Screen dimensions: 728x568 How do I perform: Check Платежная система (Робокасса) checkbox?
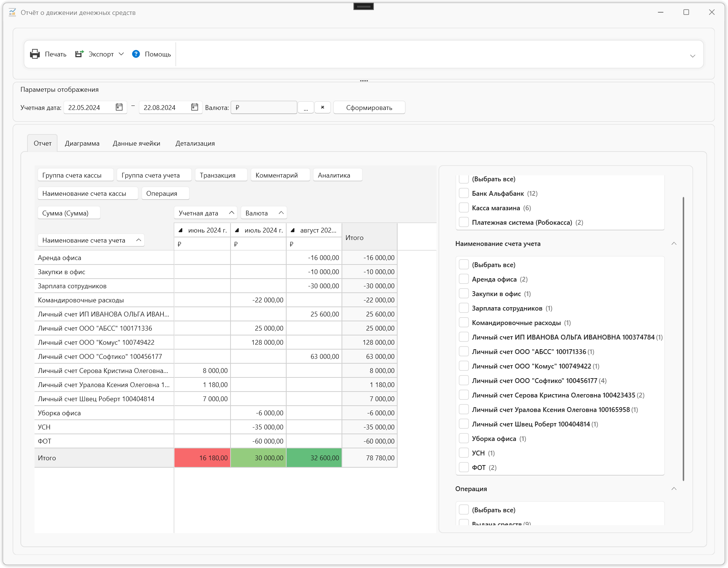[464, 222]
